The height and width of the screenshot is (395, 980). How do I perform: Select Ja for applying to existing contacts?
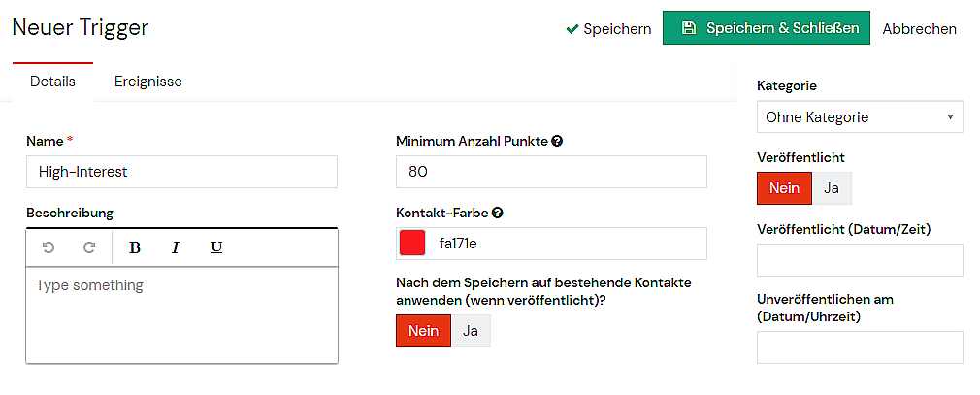[x=471, y=331]
